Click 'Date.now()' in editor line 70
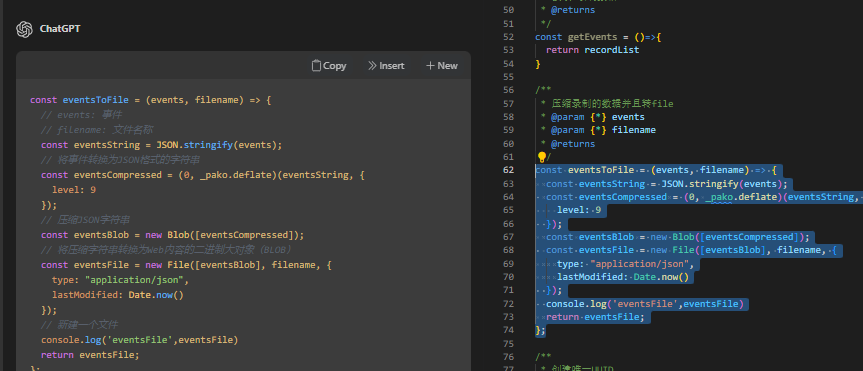The image size is (863, 371). coord(661,277)
